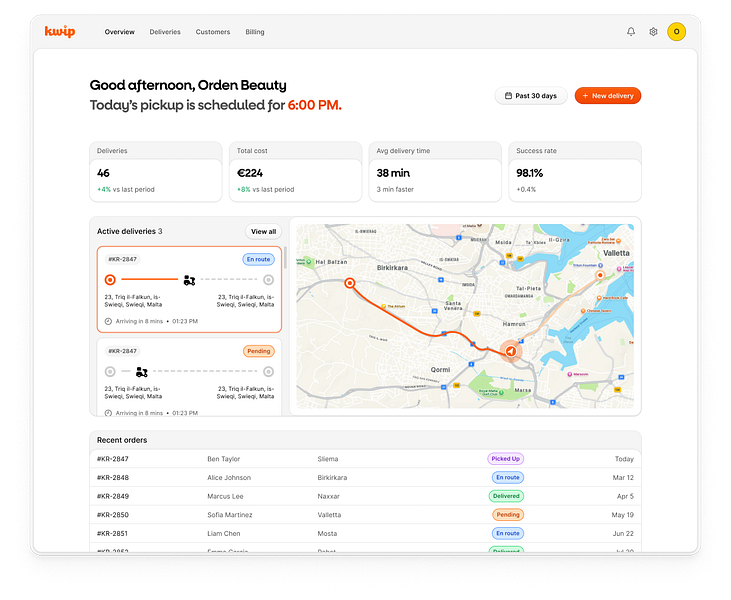Click the Picked Up status badge

tap(505, 459)
